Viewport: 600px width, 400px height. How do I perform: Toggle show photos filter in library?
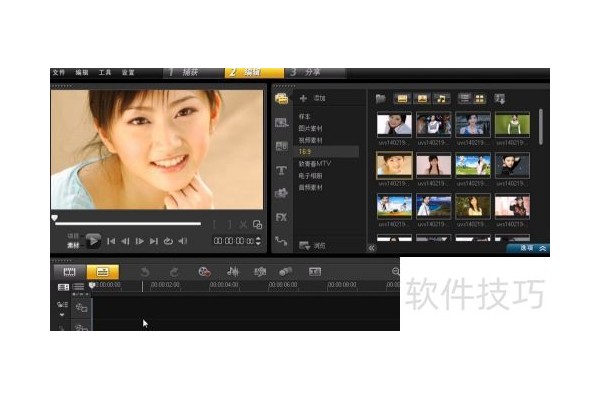tap(422, 99)
